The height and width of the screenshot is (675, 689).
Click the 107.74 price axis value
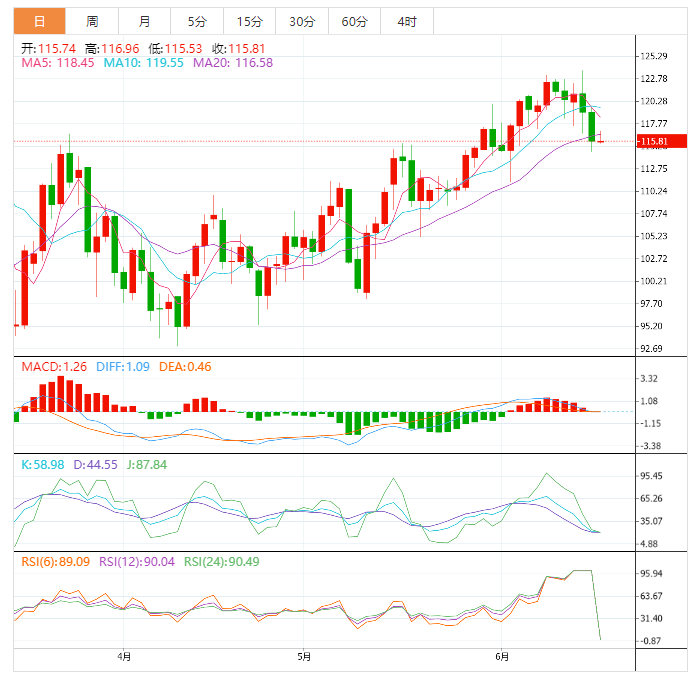654,213
